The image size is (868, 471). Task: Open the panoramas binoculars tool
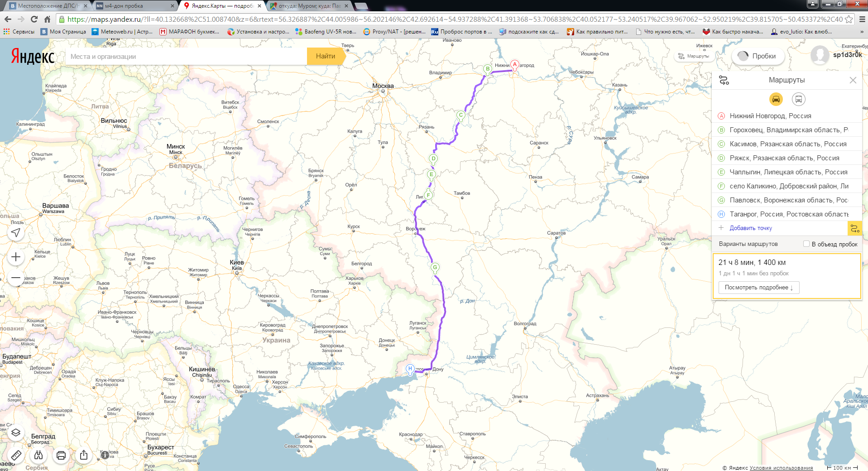point(38,455)
